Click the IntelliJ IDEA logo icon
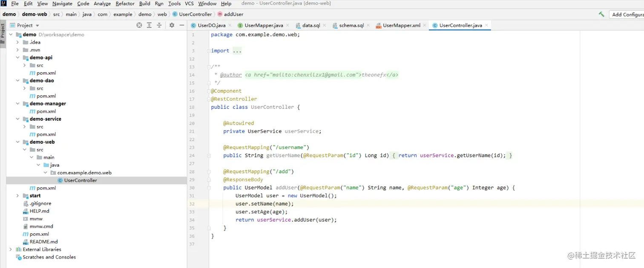The image size is (644, 268). pyautogui.click(x=4, y=3)
